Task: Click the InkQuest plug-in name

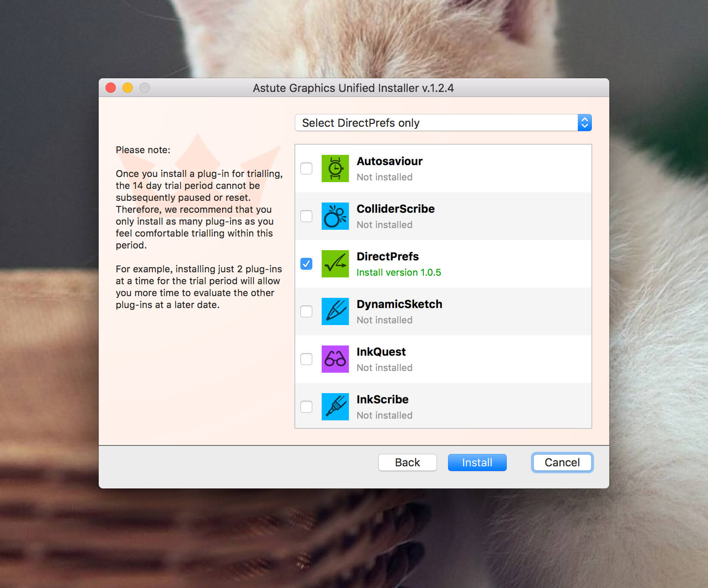Action: coord(381,352)
